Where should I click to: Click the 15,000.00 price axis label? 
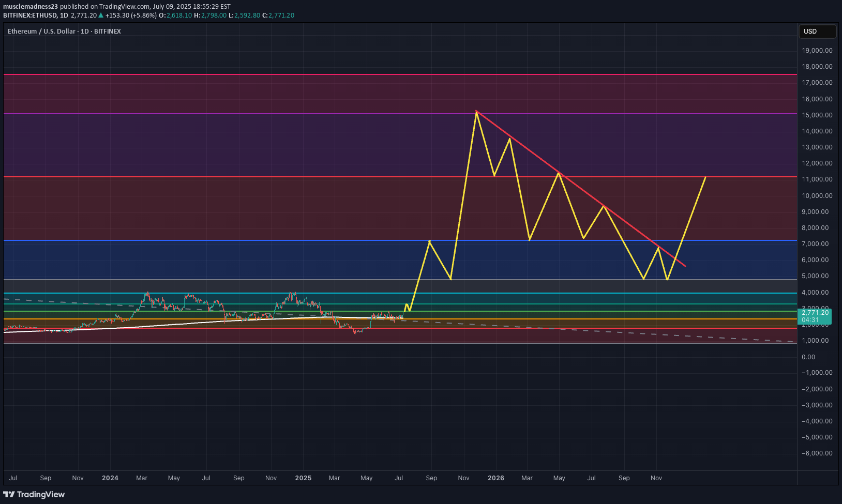click(x=817, y=115)
